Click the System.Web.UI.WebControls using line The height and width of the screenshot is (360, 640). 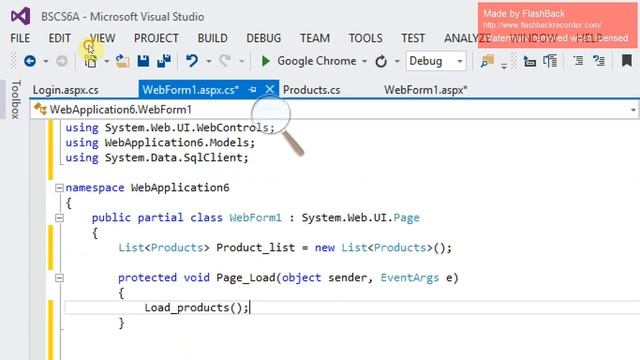pyautogui.click(x=170, y=128)
